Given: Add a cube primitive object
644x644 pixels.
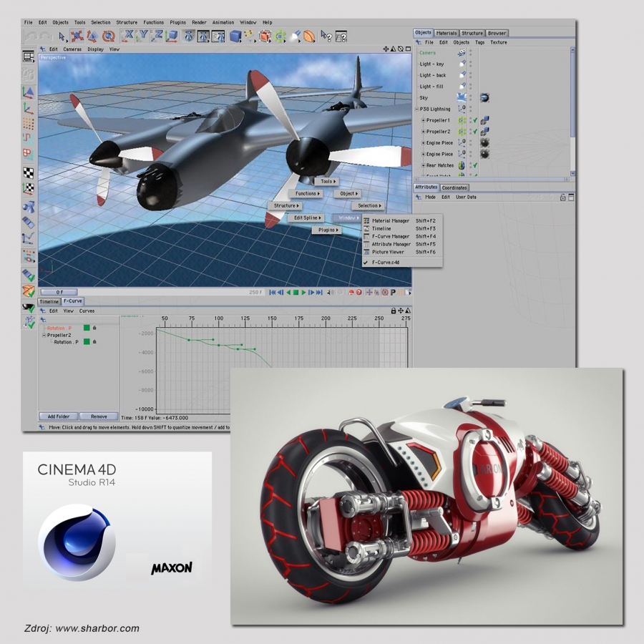Looking at the screenshot, I should [x=235, y=36].
